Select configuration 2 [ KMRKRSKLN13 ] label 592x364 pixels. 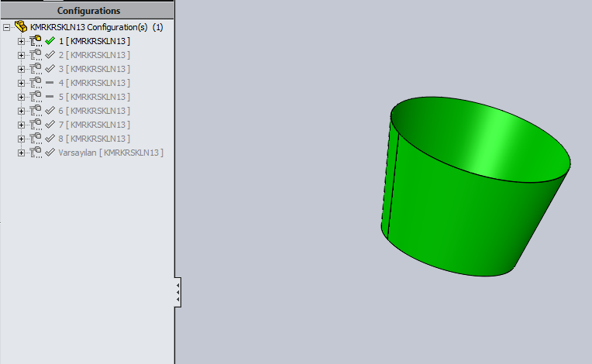pyautogui.click(x=95, y=55)
